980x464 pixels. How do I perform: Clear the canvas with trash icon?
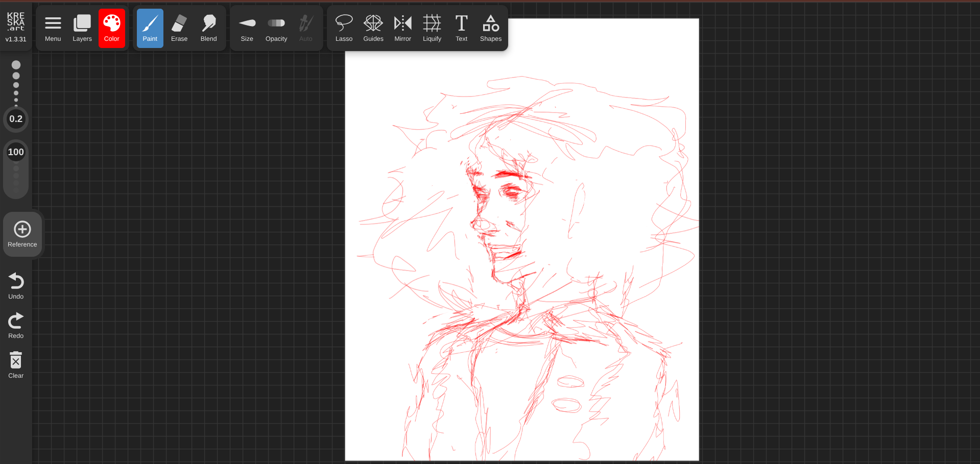[x=16, y=365]
